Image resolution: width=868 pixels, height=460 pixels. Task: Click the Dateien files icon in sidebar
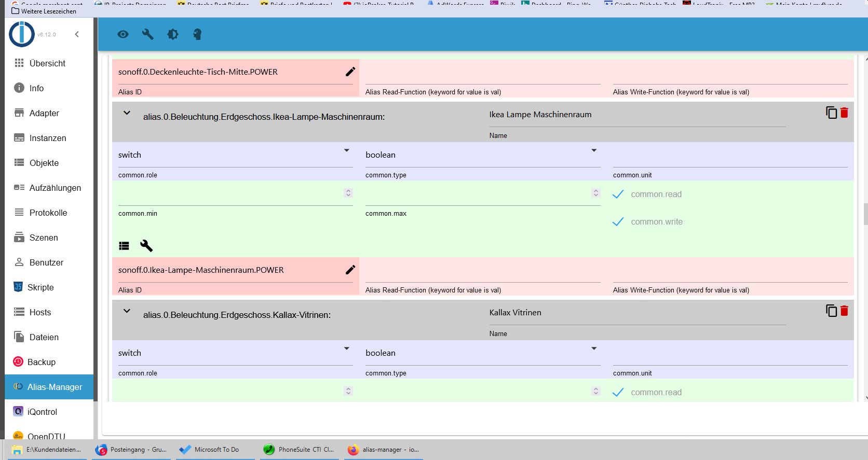coord(19,337)
